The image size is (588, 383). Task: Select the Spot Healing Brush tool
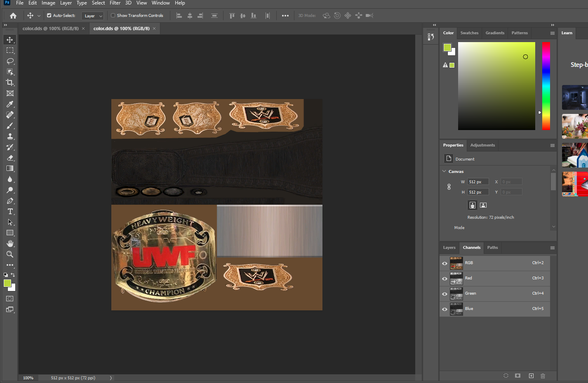(x=10, y=115)
